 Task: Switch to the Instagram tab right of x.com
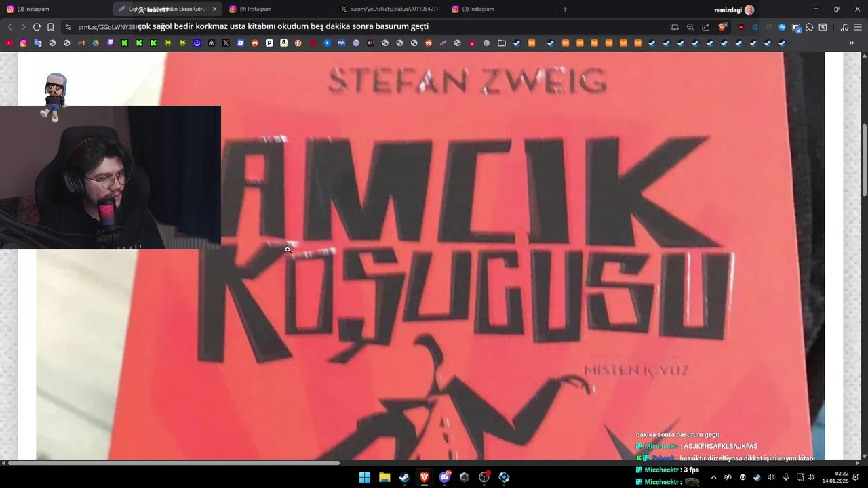tap(500, 9)
